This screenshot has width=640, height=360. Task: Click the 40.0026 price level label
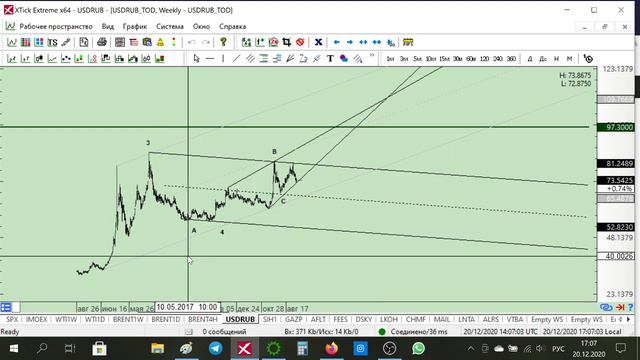(x=616, y=256)
